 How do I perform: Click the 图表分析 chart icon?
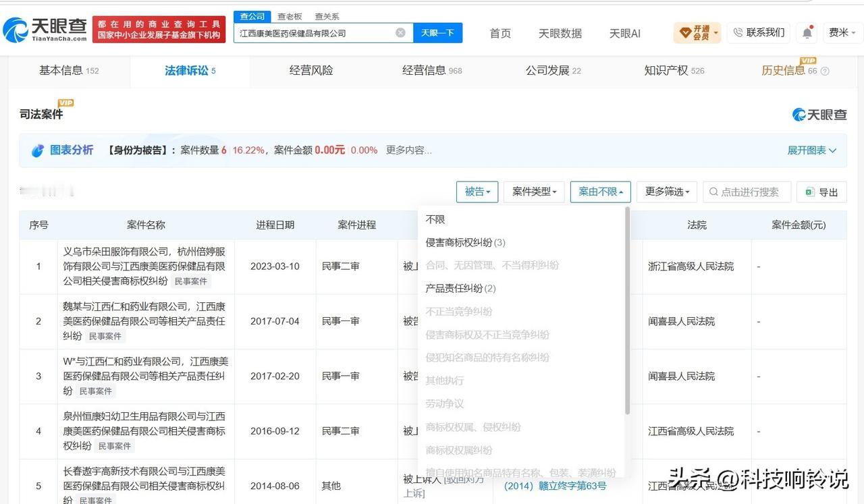point(38,150)
